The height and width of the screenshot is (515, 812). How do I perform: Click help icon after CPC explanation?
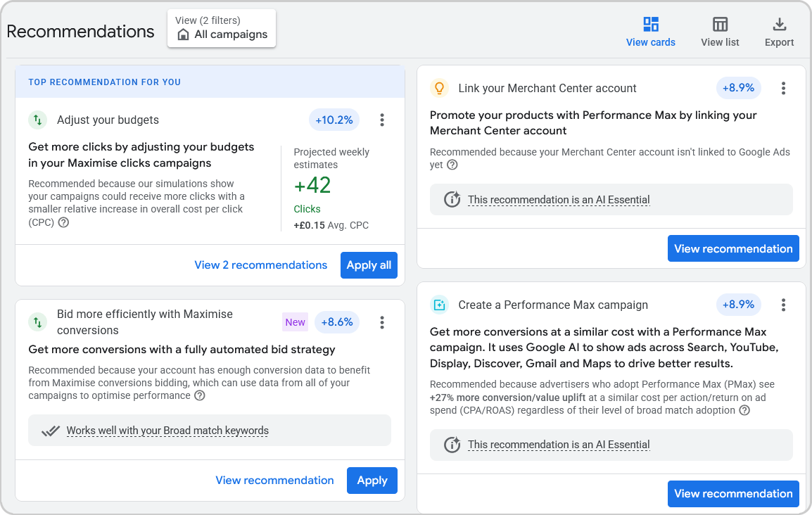pos(63,222)
